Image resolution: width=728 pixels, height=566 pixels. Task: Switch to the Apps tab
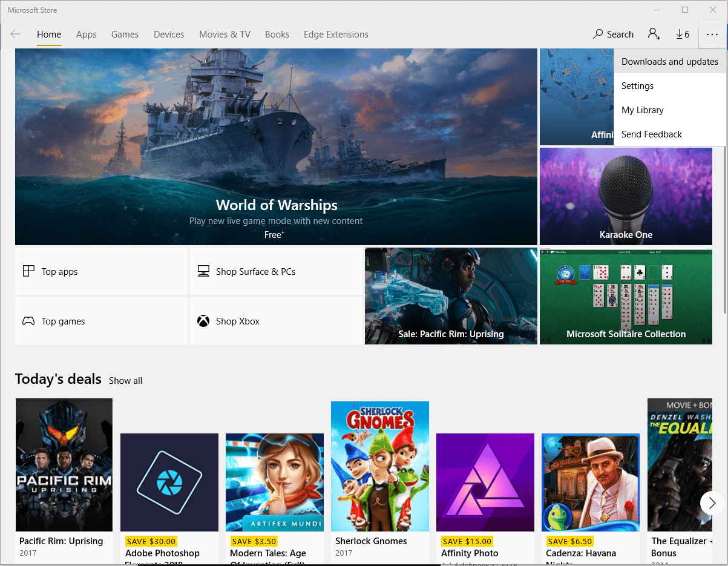[87, 35]
